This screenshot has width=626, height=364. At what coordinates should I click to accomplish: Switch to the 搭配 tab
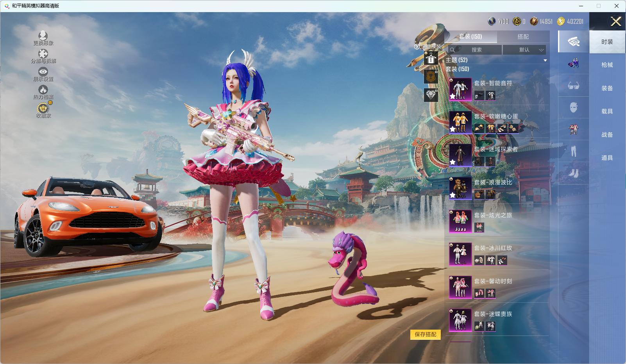523,37
